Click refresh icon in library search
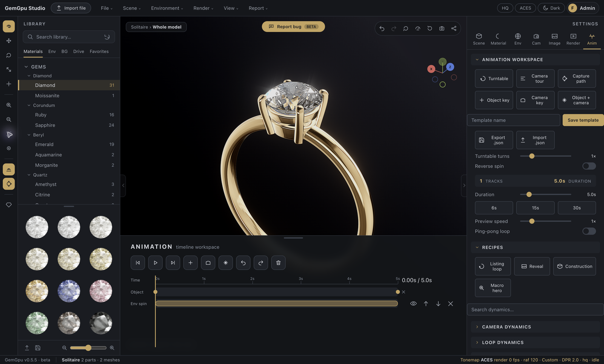This screenshot has width=604, height=364. tap(107, 37)
